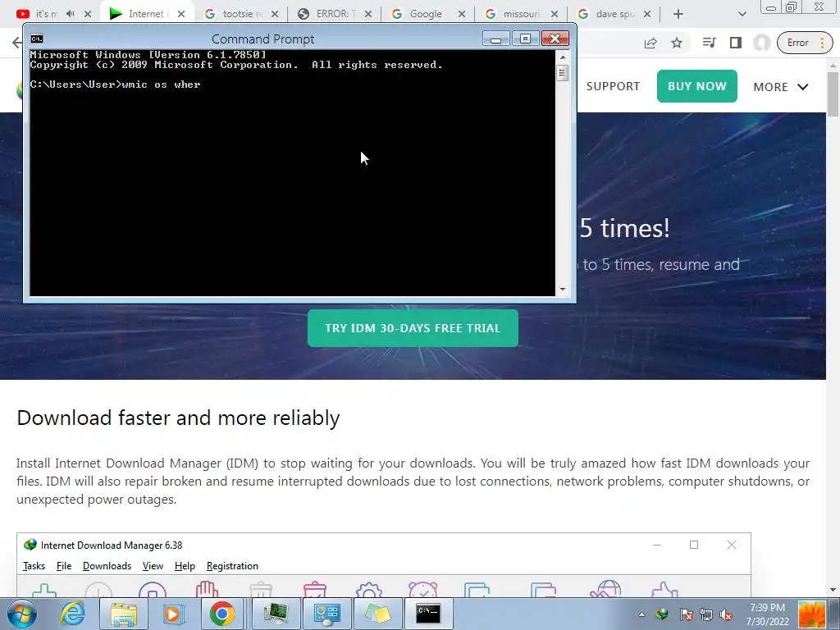840x630 pixels.
Task: Close the "Google" tab
Action: click(x=461, y=14)
